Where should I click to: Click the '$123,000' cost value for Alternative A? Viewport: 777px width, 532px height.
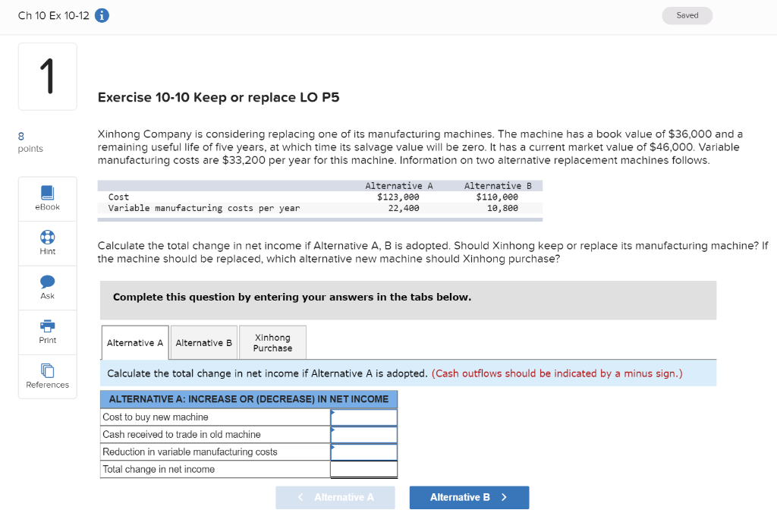(x=398, y=197)
